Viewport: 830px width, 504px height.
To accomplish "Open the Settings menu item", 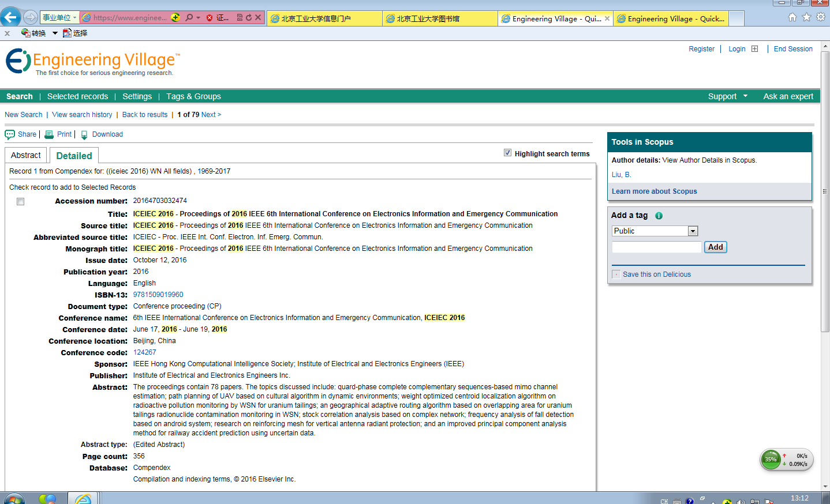I will point(137,96).
